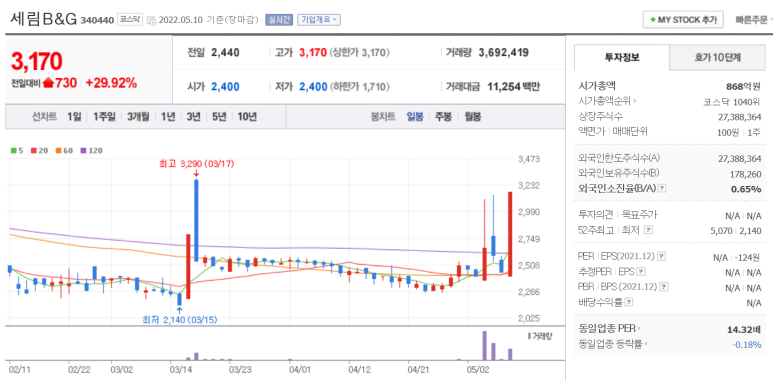
Task: Click the tallest volume bar near 05/02
Action: (x=484, y=346)
